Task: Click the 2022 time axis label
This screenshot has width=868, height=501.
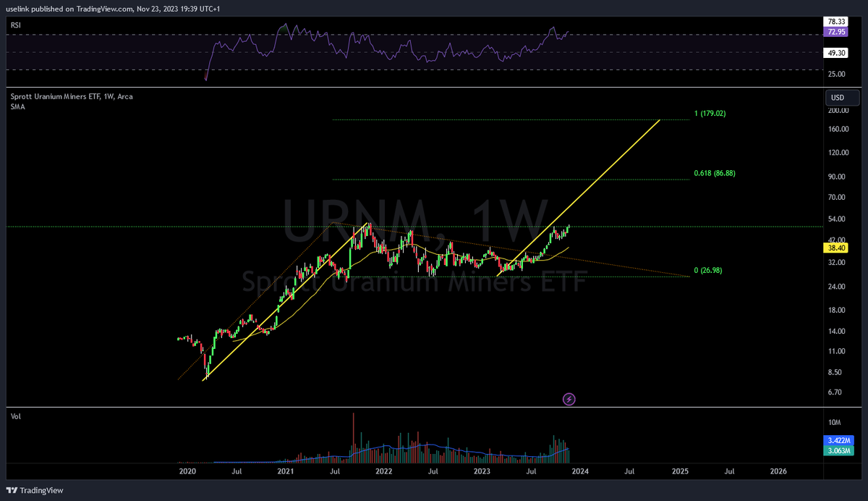Action: [383, 471]
